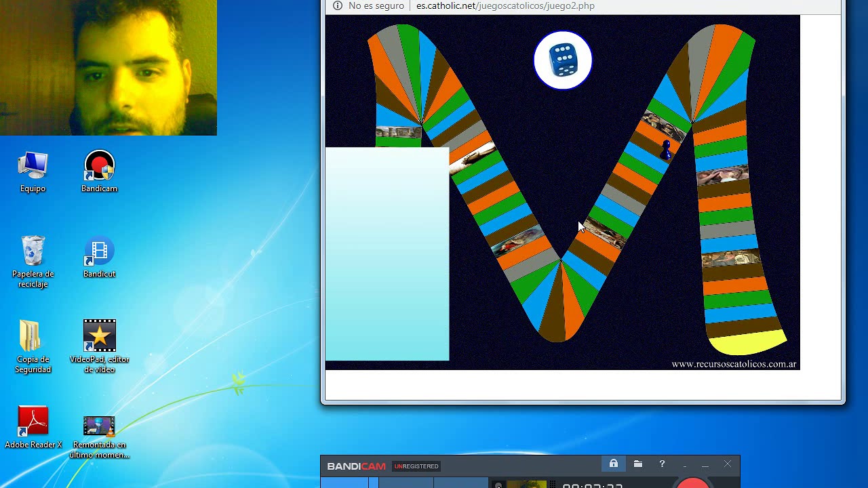Screen dimensions: 868x488
Task: Click the Bandicam red record button
Action: tap(693, 482)
